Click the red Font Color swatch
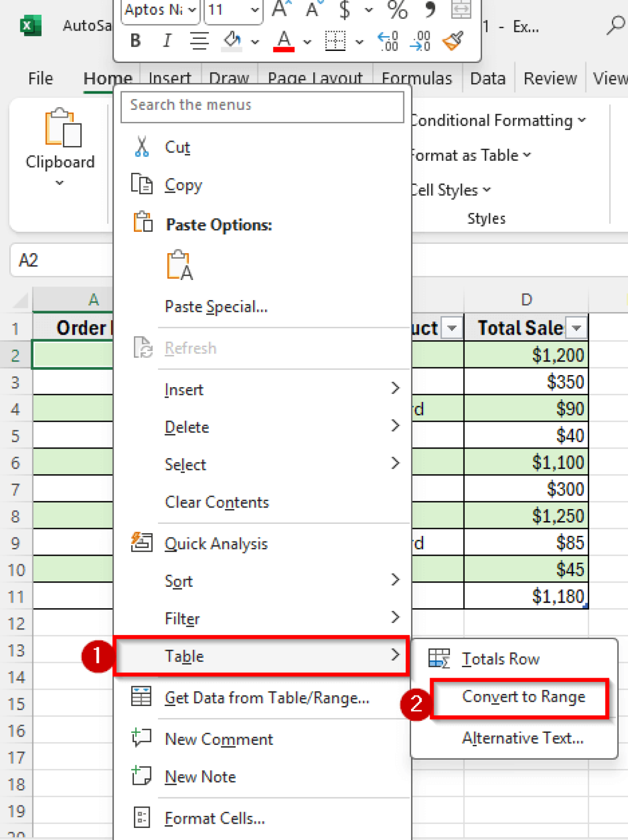 (x=283, y=49)
